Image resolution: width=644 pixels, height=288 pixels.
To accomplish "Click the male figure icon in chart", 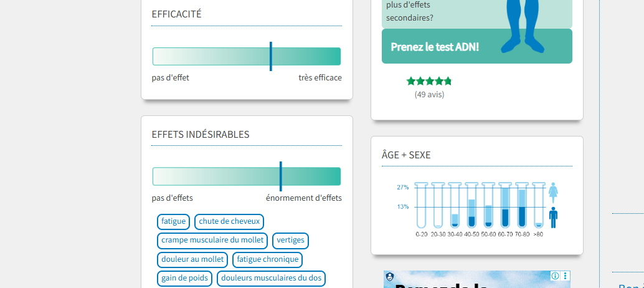I will (x=553, y=218).
